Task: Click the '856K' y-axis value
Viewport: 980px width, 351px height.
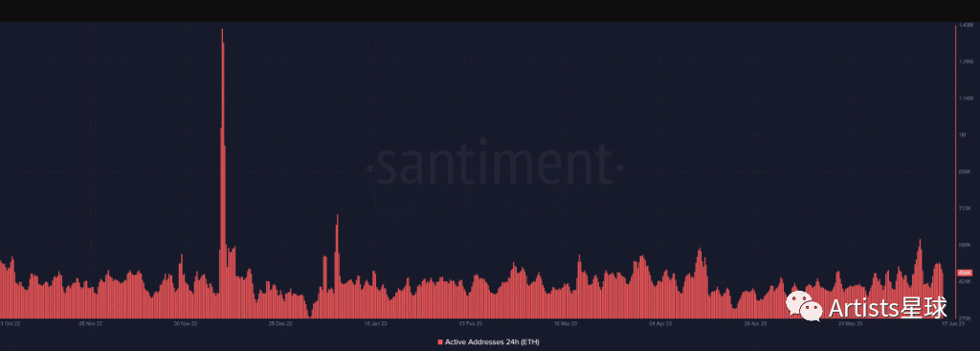Action: coord(965,172)
